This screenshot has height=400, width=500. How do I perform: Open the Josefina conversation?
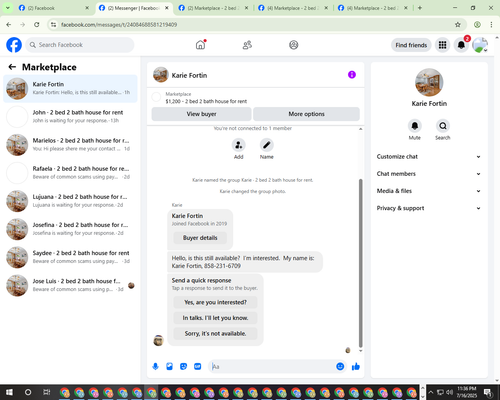point(70,229)
